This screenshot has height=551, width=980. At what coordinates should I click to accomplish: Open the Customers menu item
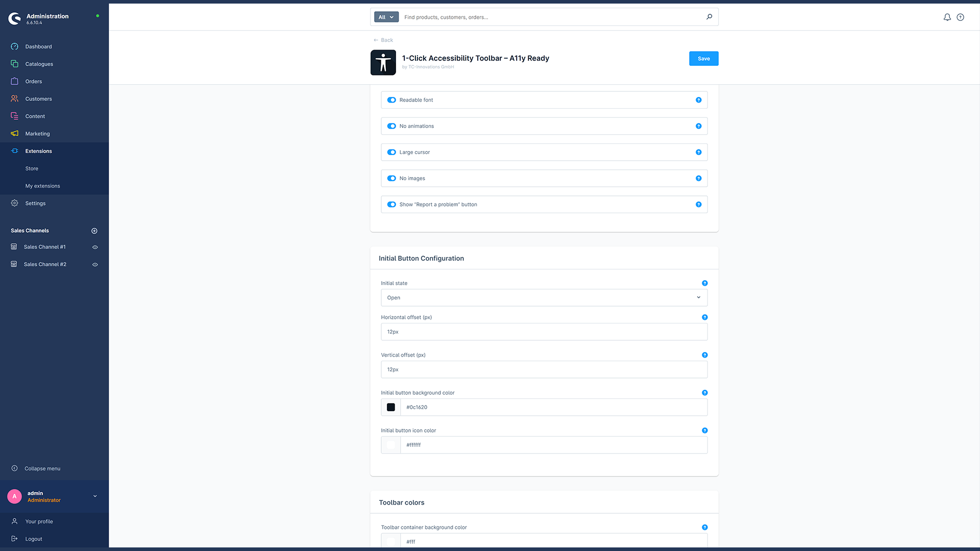(39, 99)
